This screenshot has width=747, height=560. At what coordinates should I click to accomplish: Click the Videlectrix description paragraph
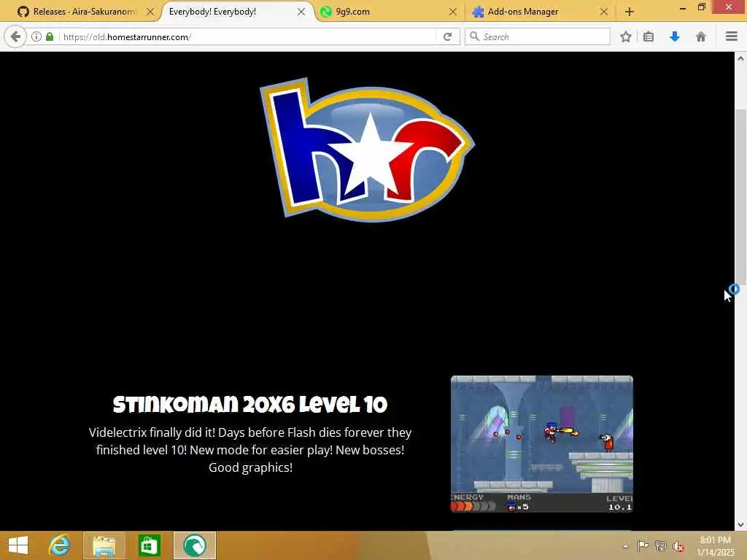pos(250,450)
